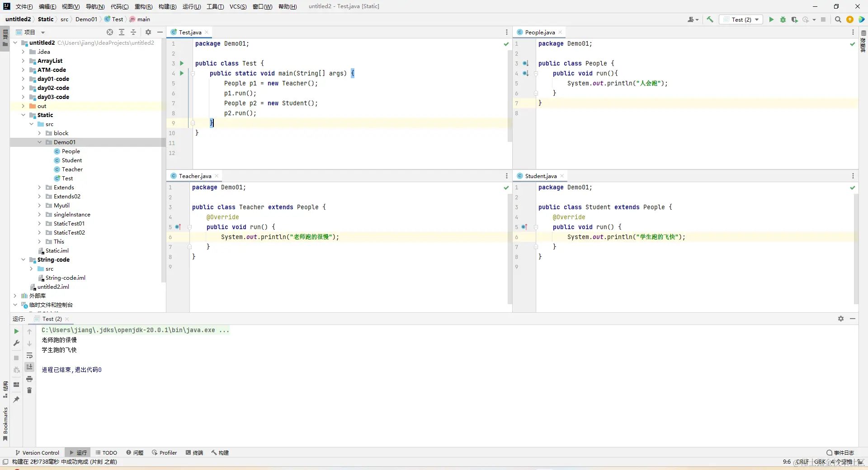Collapse the Static module
Image resolution: width=868 pixels, height=470 pixels.
(x=23, y=115)
